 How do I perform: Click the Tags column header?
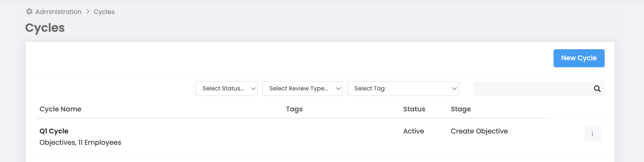pyautogui.click(x=294, y=109)
